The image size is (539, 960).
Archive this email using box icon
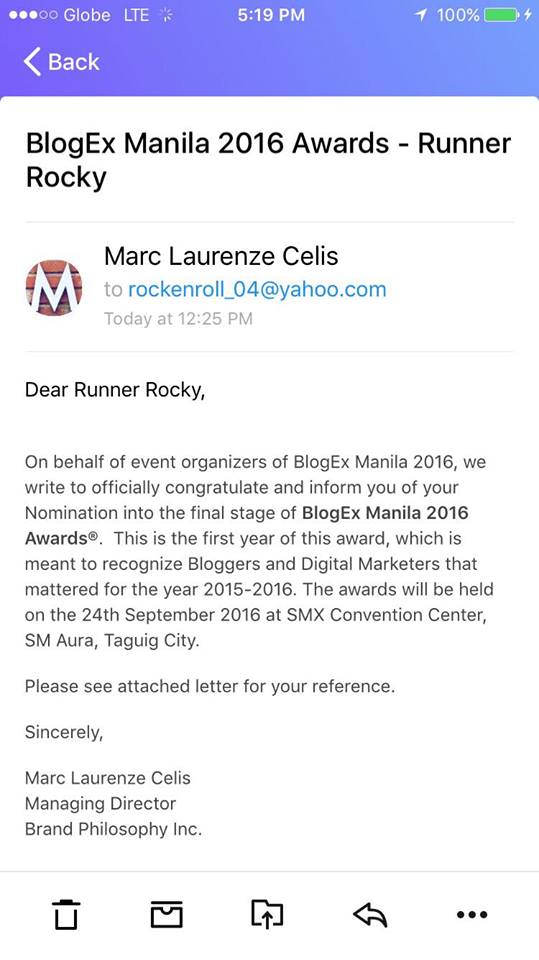tap(167, 914)
